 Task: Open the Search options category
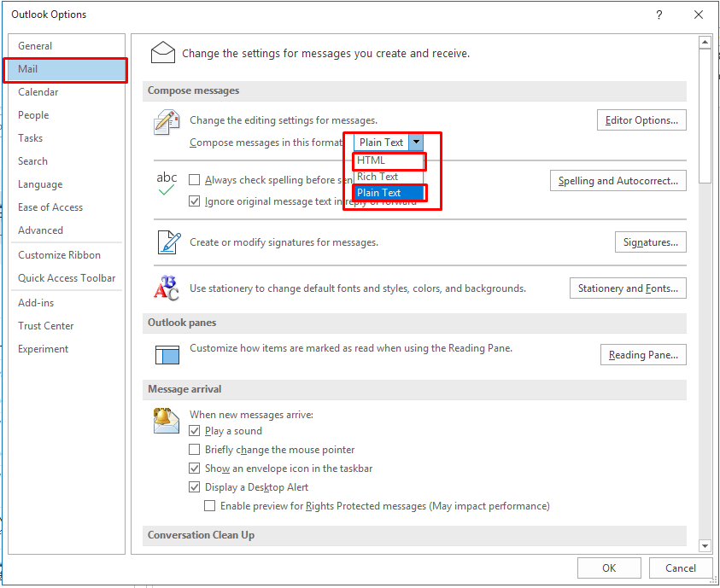pos(67,161)
